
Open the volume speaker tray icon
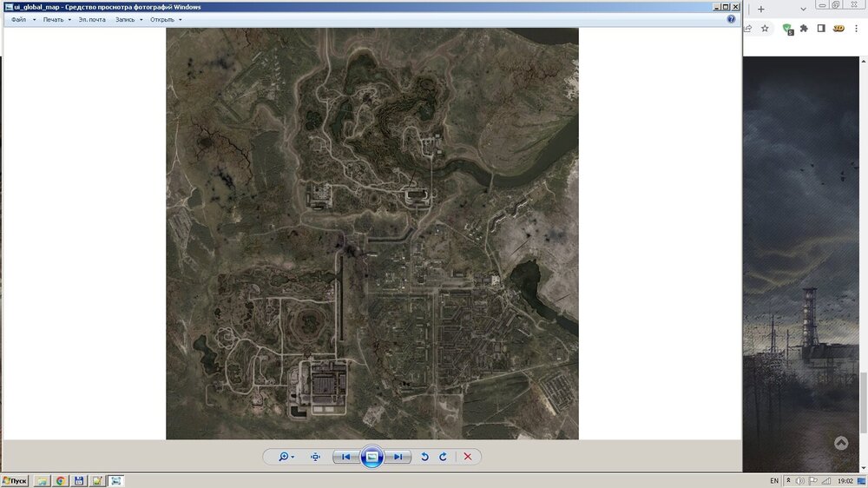(800, 481)
